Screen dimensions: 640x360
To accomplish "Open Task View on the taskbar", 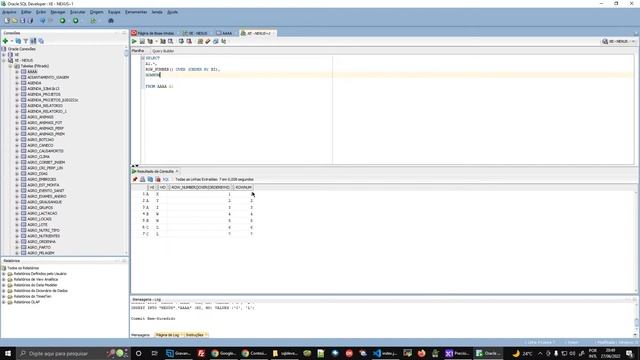I will (x=154, y=353).
